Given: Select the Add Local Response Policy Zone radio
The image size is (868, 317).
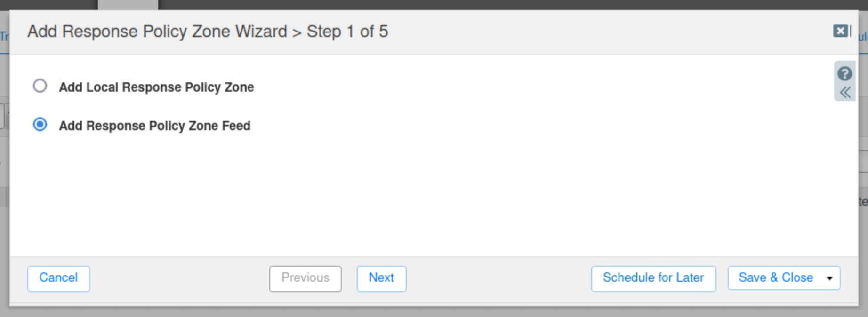Looking at the screenshot, I should pyautogui.click(x=40, y=86).
